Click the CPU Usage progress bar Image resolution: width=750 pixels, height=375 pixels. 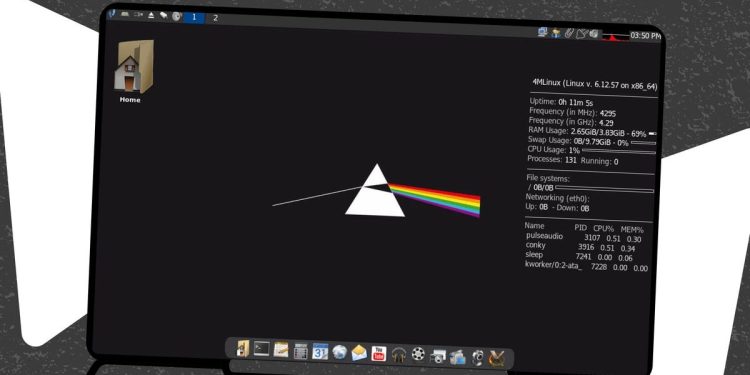618,152
